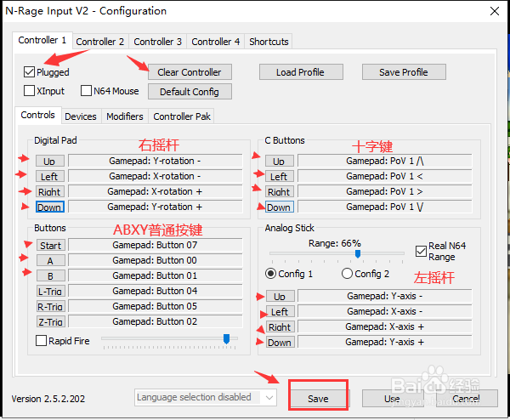The image size is (510, 420).
Task: Click the Load Profile button
Action: tap(301, 72)
